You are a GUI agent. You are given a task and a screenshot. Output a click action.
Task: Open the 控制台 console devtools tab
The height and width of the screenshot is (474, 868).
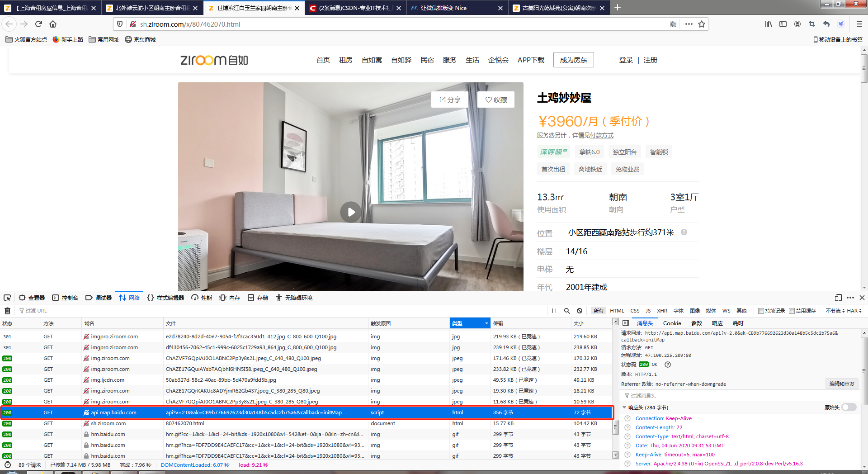[65, 298]
